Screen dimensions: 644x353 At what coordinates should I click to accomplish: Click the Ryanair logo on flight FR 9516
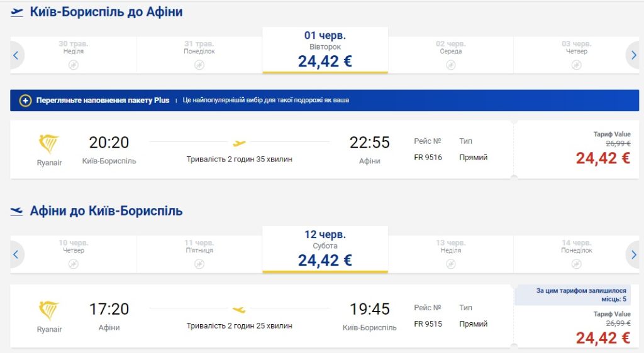[x=49, y=145]
